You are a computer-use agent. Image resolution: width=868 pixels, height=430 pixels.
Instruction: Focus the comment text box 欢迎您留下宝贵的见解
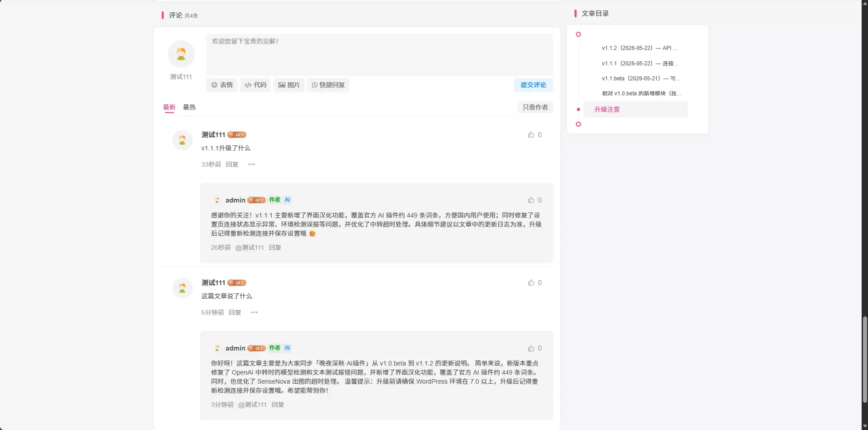380,54
